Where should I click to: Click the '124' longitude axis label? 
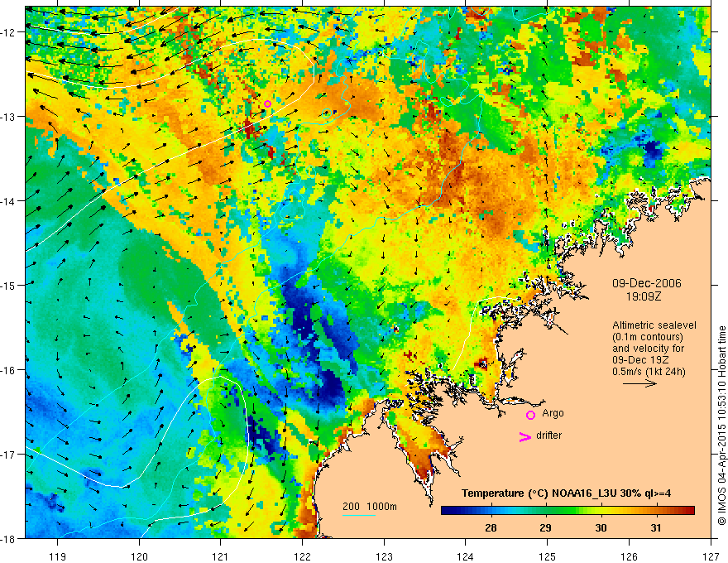[466, 556]
